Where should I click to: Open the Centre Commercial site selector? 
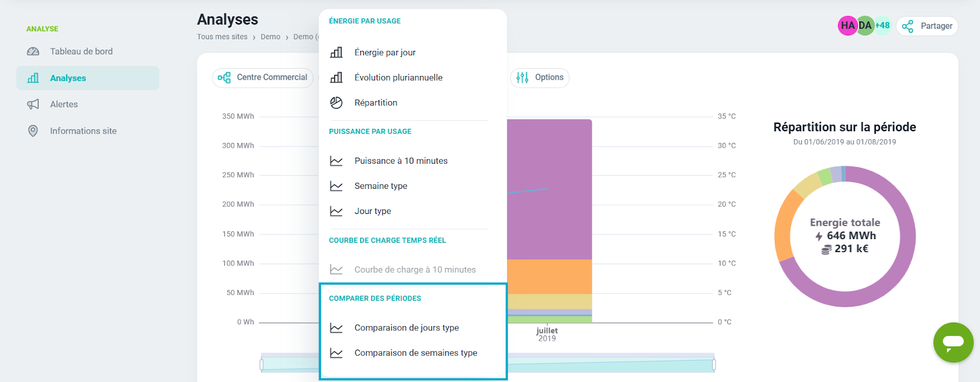coord(263,77)
